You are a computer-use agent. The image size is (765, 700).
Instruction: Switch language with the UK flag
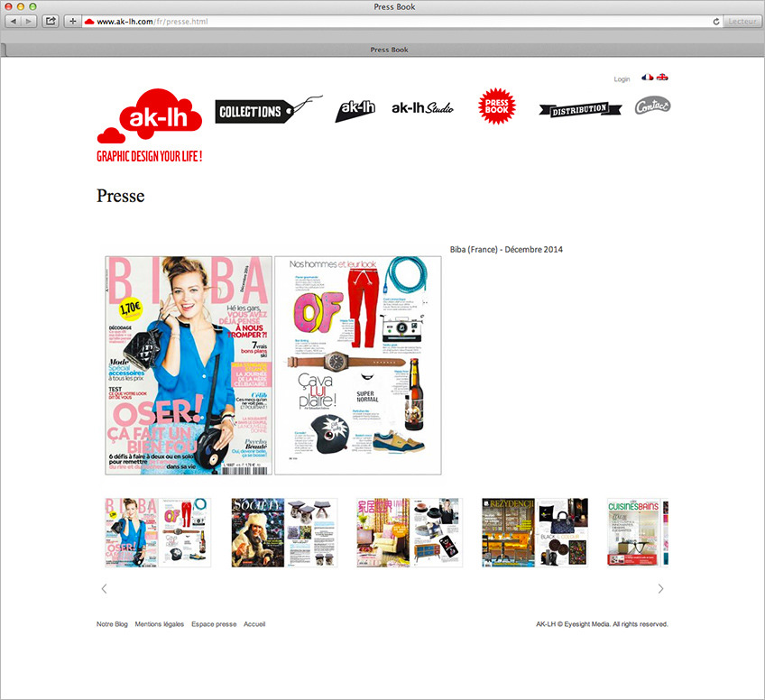tap(662, 78)
